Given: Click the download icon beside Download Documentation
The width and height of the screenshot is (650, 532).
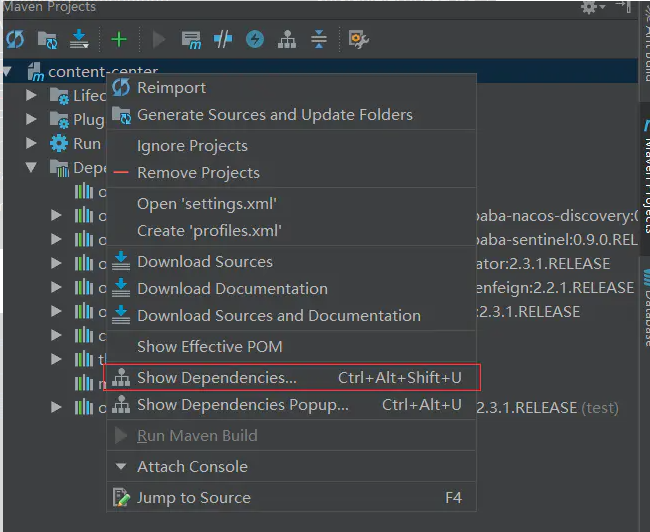Looking at the screenshot, I should (x=121, y=288).
